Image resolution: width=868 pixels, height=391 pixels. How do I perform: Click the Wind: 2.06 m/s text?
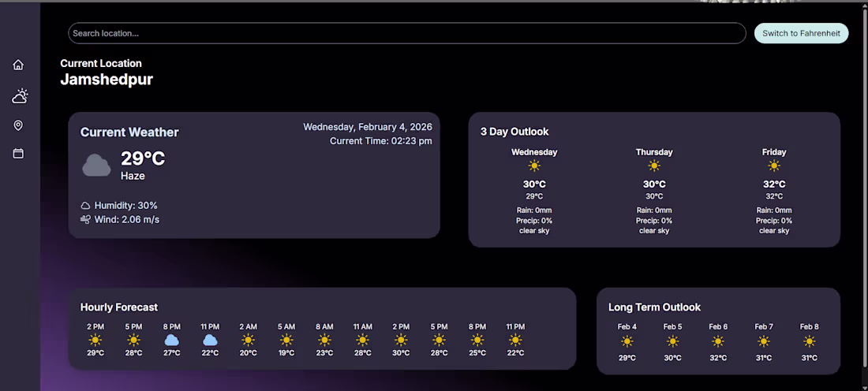[127, 220]
